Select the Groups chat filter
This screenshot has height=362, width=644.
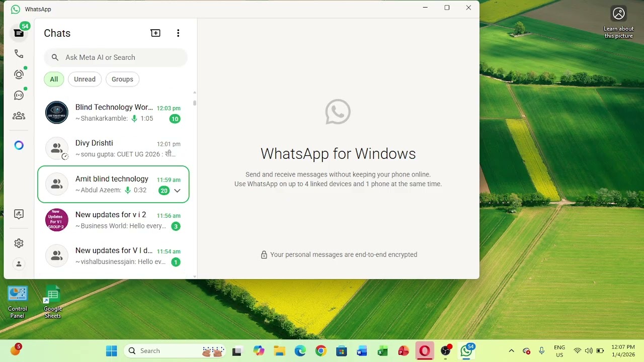click(122, 79)
